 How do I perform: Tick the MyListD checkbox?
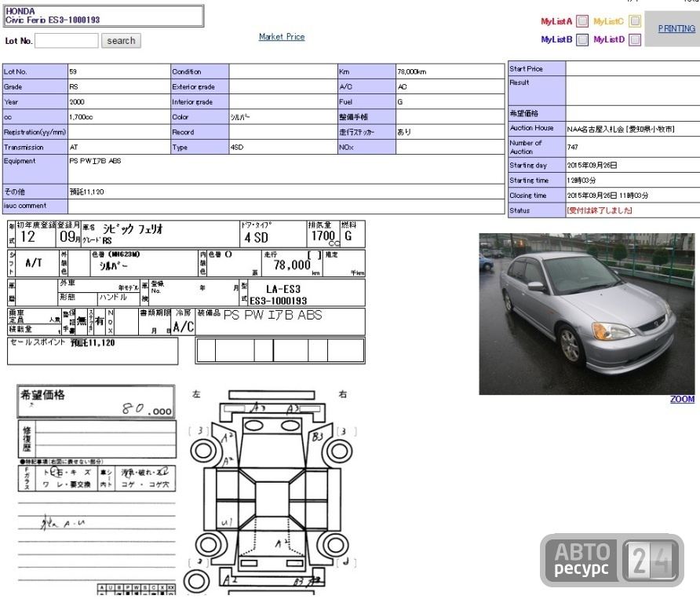pos(635,40)
